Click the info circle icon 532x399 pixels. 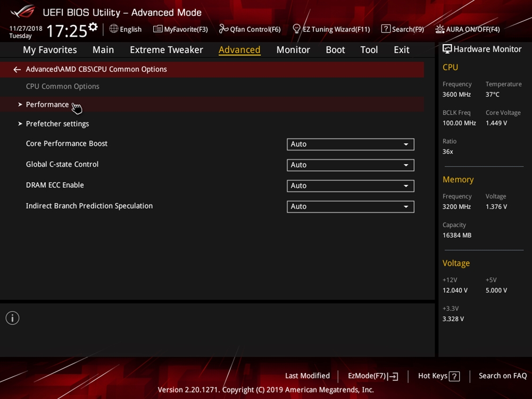coord(13,318)
